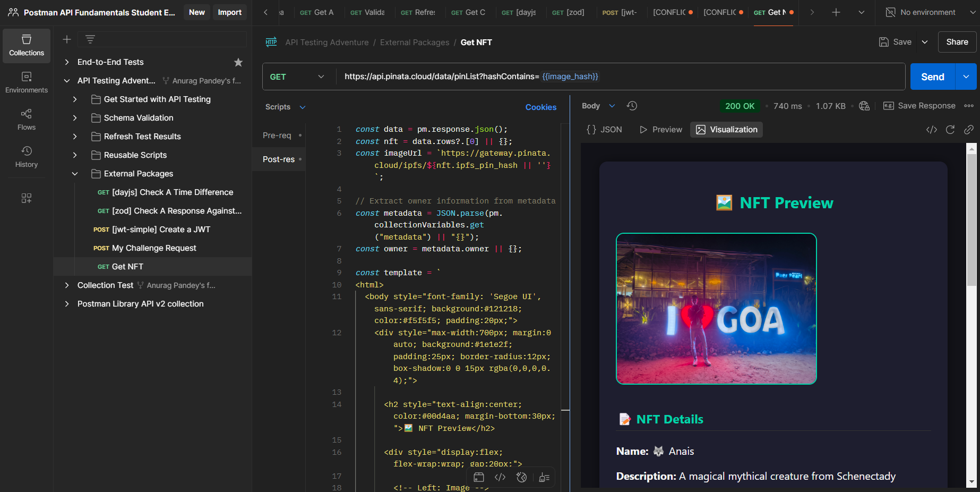This screenshot has height=492, width=980.
Task: Select the Post-res script tab
Action: [x=279, y=159]
